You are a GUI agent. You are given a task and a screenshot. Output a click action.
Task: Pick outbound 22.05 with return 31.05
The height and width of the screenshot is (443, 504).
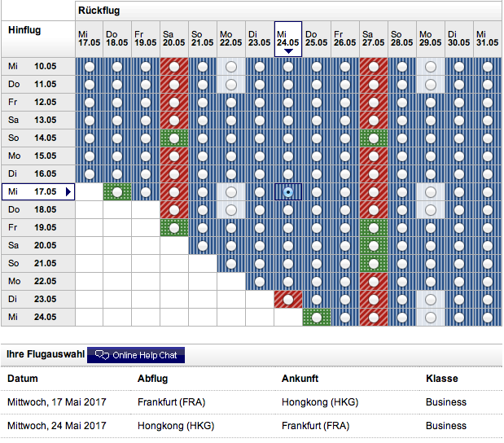(x=488, y=281)
